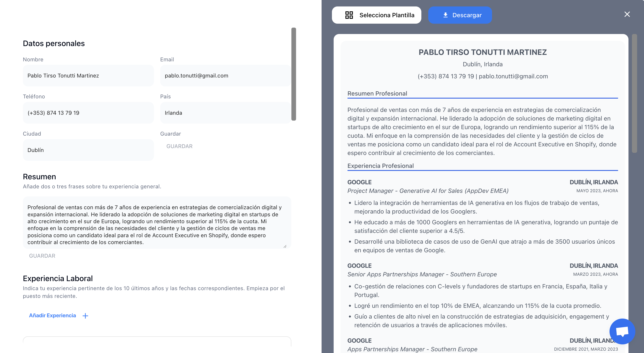Click Senior Apps Partnerships Manager - Southern Europe title
The image size is (644, 353).
422,274
